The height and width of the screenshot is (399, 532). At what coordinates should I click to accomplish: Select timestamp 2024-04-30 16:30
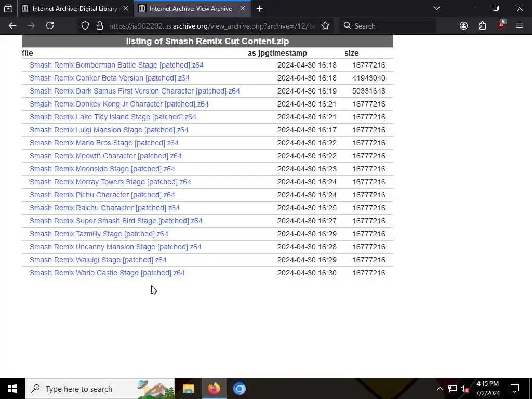(307, 273)
